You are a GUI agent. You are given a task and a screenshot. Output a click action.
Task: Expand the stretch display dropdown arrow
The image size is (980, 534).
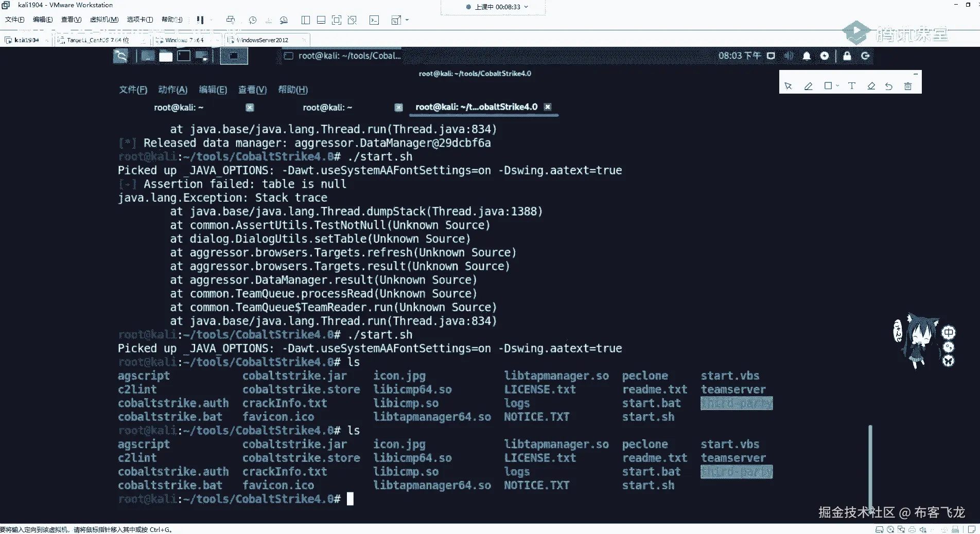(407, 20)
